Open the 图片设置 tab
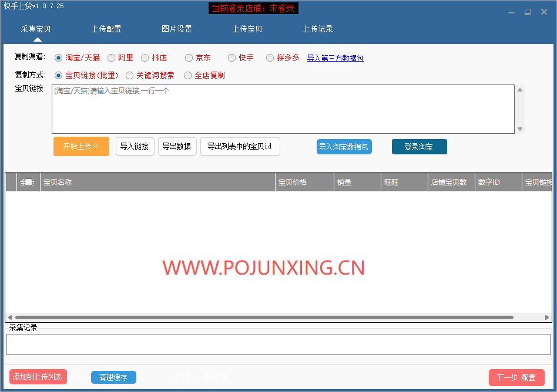 (x=177, y=29)
